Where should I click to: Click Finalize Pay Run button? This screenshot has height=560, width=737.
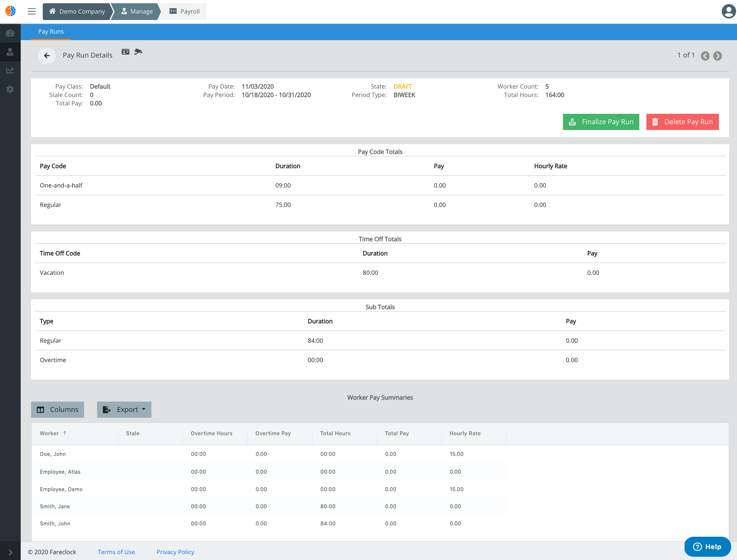[601, 122]
